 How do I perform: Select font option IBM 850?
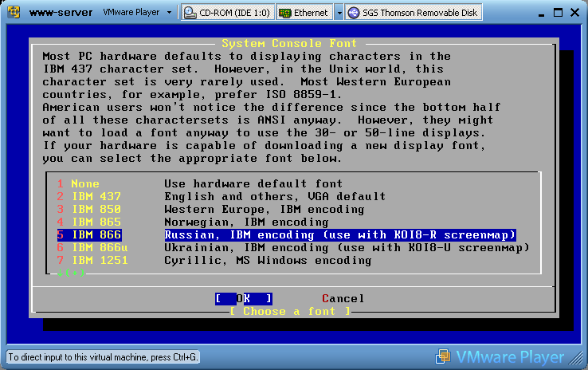click(x=89, y=210)
